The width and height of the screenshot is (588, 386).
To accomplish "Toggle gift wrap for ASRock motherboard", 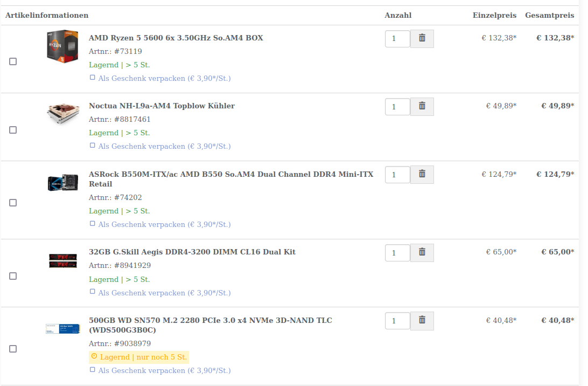I will (92, 223).
